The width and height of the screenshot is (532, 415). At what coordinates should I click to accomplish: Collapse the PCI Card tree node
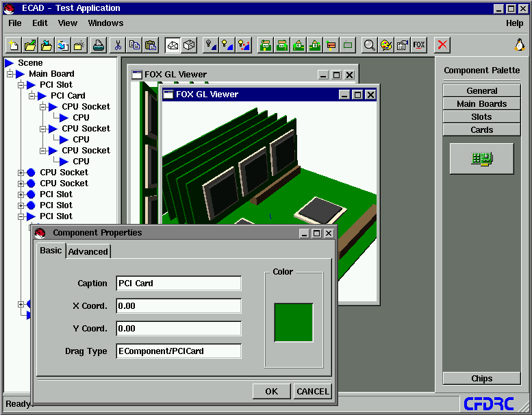coord(32,96)
